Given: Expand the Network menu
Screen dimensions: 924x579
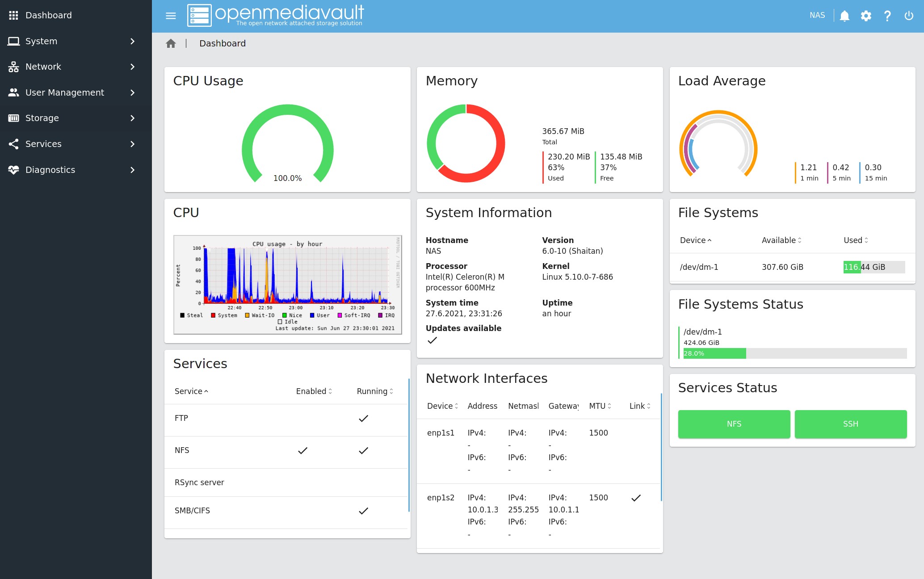Looking at the screenshot, I should (x=43, y=66).
